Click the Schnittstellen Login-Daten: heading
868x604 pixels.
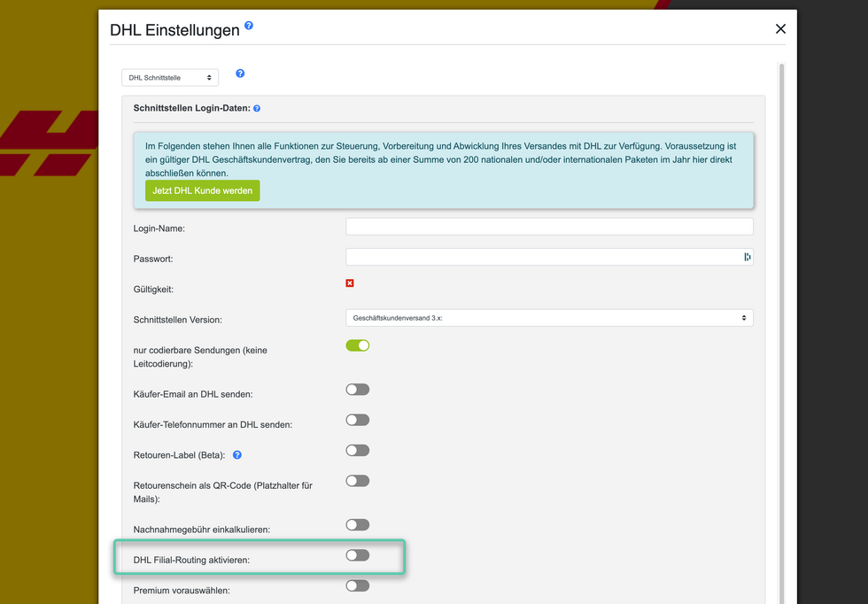[x=191, y=109]
